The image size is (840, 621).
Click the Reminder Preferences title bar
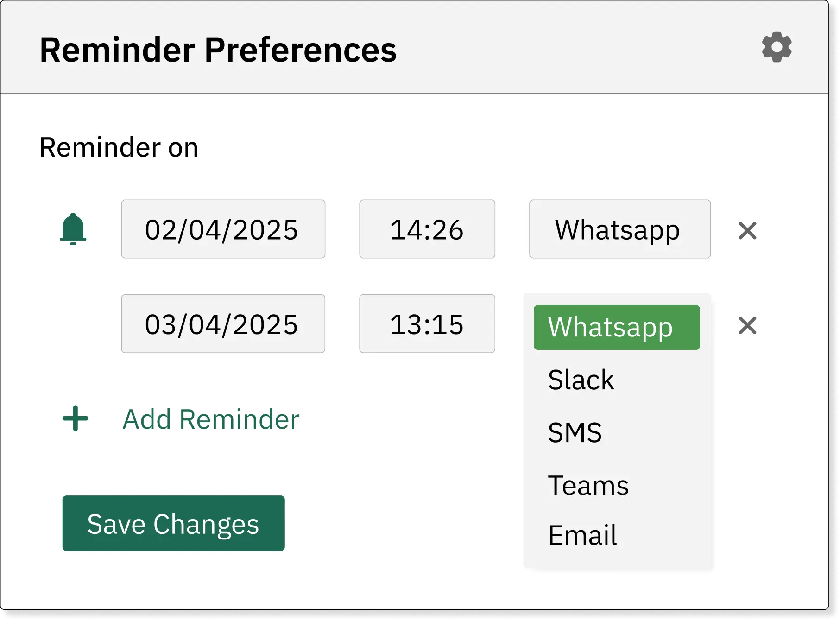click(x=219, y=50)
